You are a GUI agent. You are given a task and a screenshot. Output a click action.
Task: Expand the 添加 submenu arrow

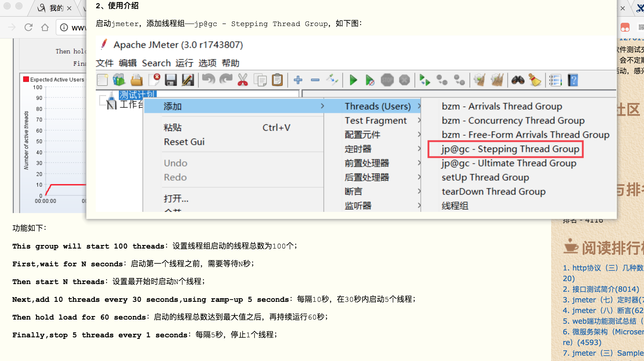click(x=322, y=106)
